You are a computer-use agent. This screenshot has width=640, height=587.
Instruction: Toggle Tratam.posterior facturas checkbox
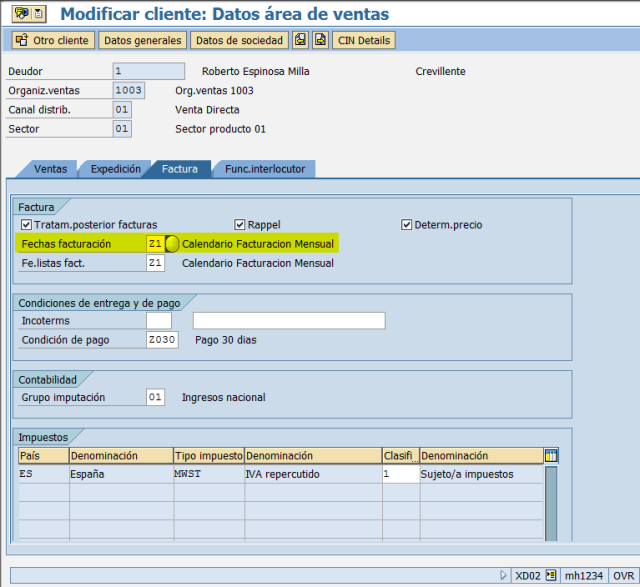click(26, 225)
